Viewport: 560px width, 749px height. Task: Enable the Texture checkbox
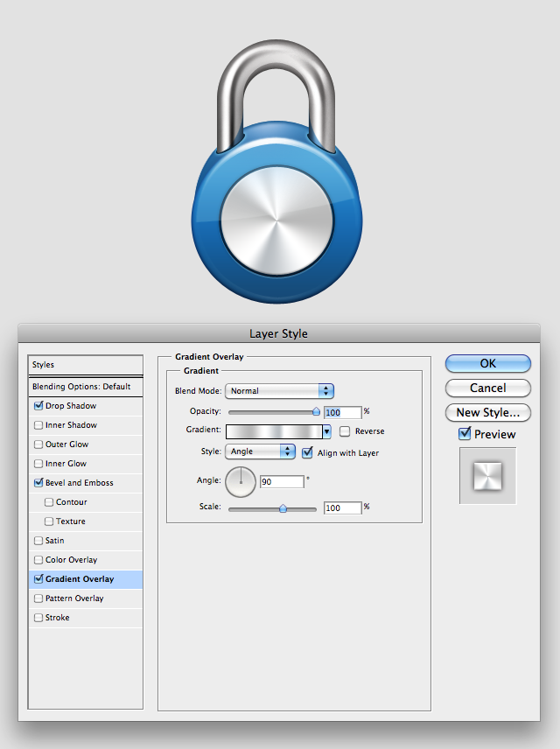click(49, 521)
